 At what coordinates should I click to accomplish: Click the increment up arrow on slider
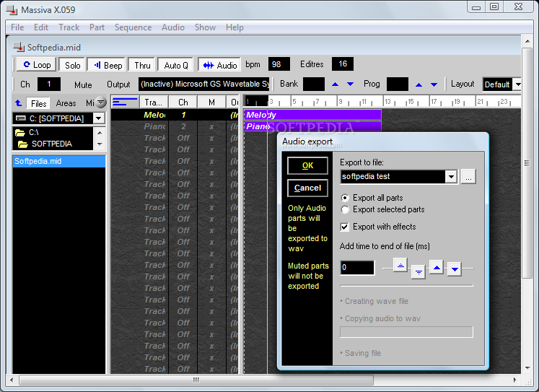[x=437, y=267]
